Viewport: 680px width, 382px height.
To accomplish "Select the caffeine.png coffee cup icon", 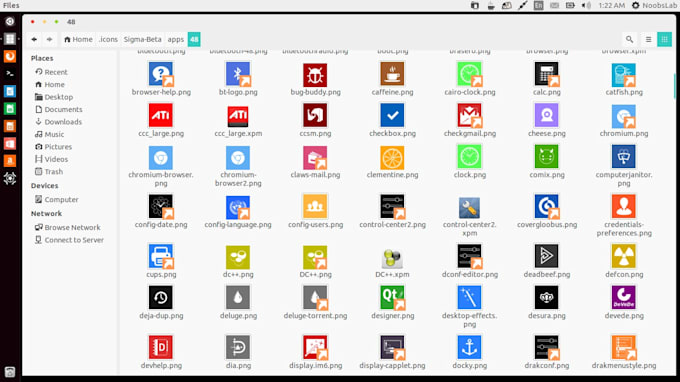I will pos(392,74).
